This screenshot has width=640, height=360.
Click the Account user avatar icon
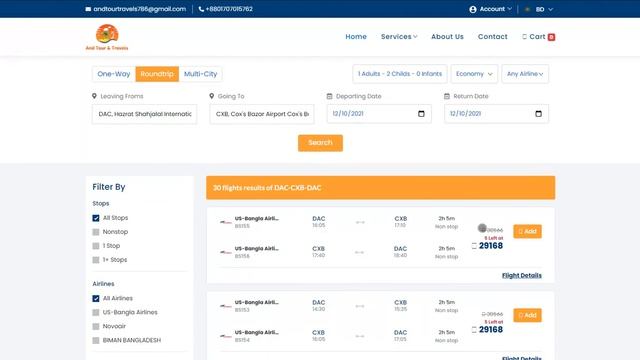coord(473,9)
